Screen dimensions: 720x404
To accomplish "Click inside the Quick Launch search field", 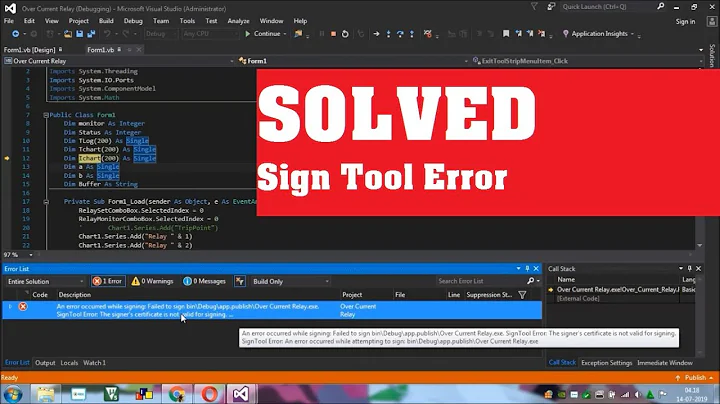I will pyautogui.click(x=607, y=7).
